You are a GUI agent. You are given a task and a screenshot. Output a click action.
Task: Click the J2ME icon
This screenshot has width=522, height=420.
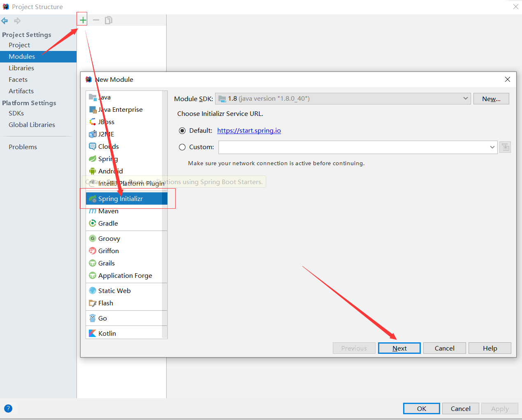[93, 134]
